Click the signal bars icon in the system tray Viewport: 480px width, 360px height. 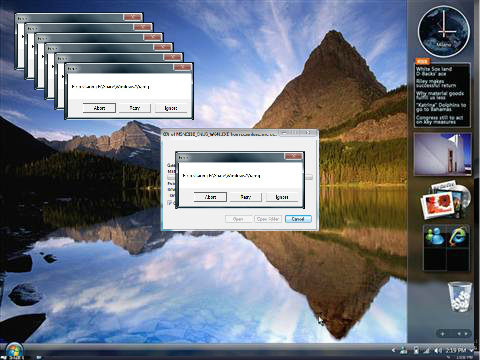426,350
